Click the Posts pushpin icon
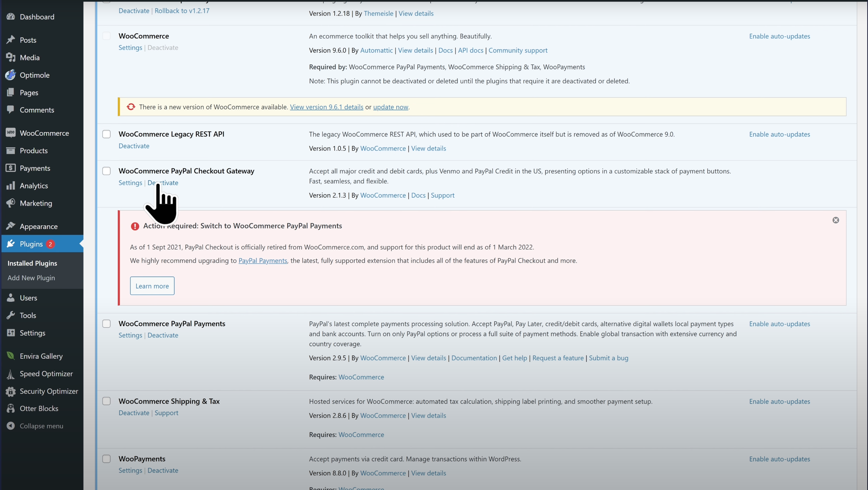This screenshot has height=490, width=868. coord(11,40)
